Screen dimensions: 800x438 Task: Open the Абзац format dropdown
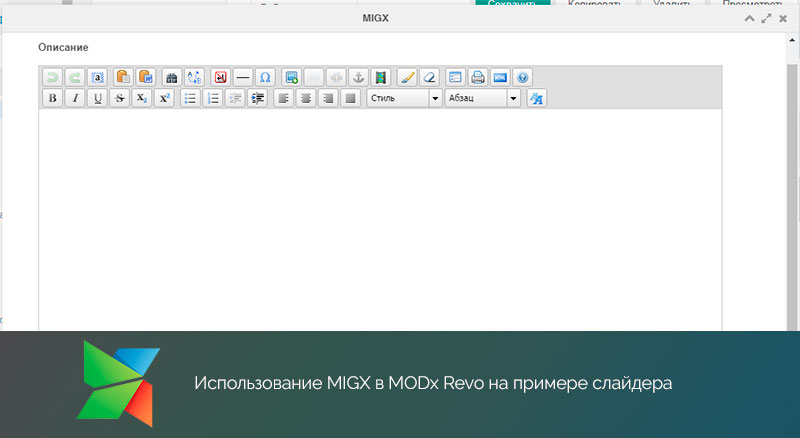coord(483,98)
